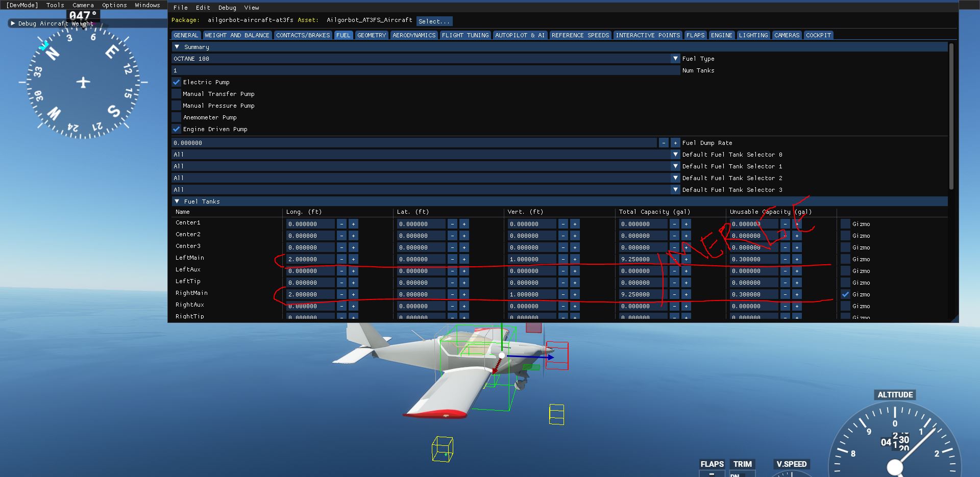Screen dimensions: 980x477
Task: Enable the Manual Transfer Pump checkbox
Action: 177,94
